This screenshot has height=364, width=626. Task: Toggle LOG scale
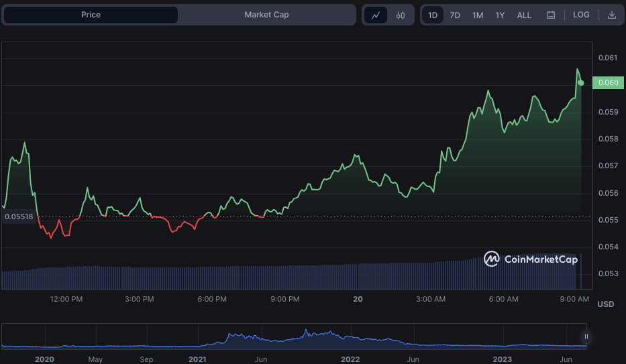[x=581, y=15]
